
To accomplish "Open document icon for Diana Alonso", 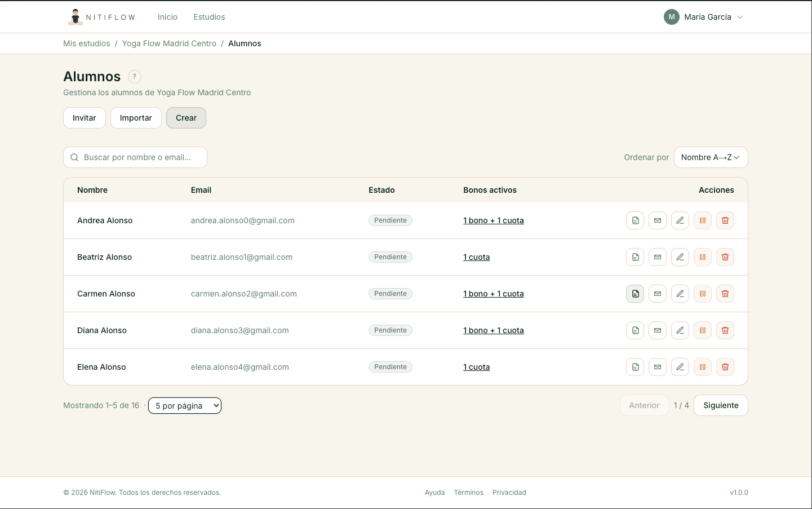I will [x=635, y=330].
